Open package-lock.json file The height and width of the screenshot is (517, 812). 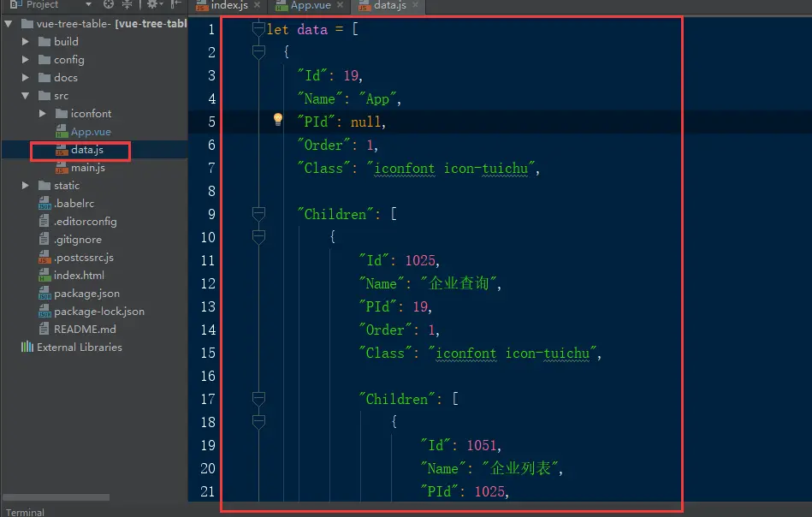point(99,312)
